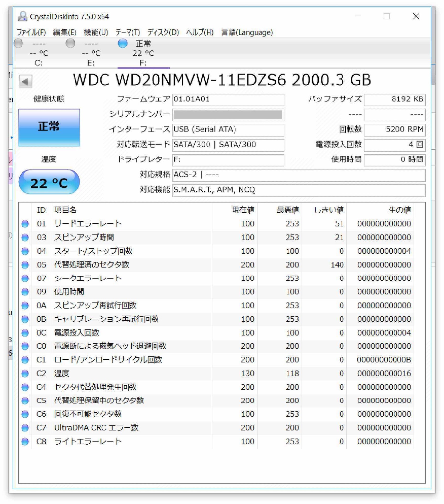This screenshot has height=504, width=444.
Task: Switch to the E: drive tab label
Action: [x=91, y=63]
